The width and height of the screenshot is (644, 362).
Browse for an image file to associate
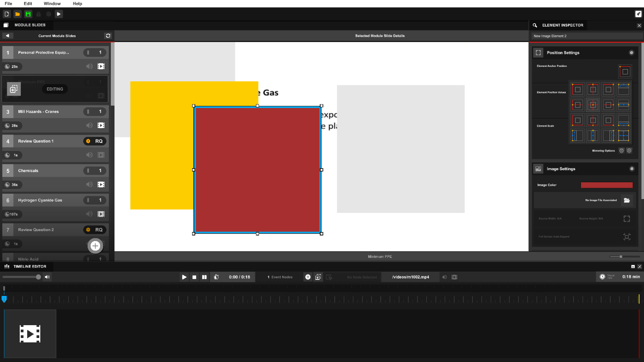pos(627,200)
